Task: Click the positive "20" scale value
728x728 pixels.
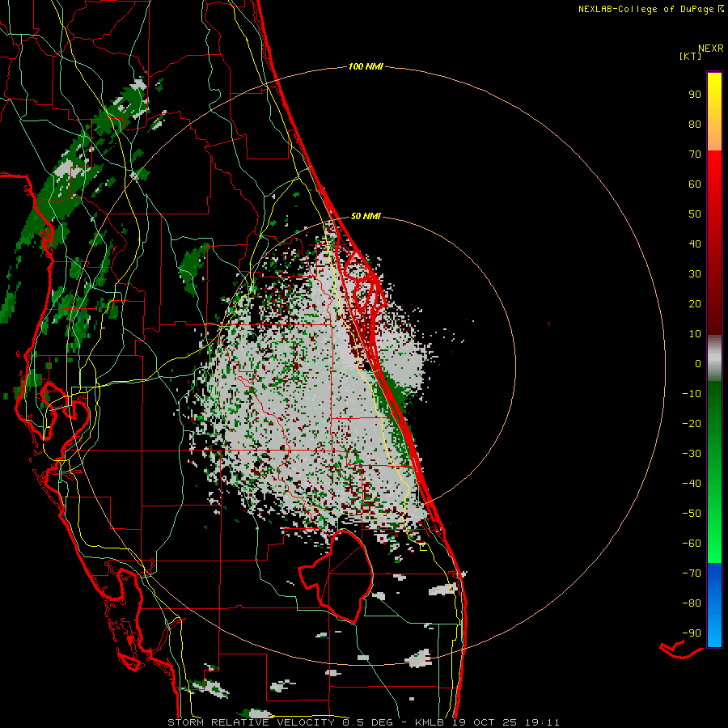Action: pos(695,304)
